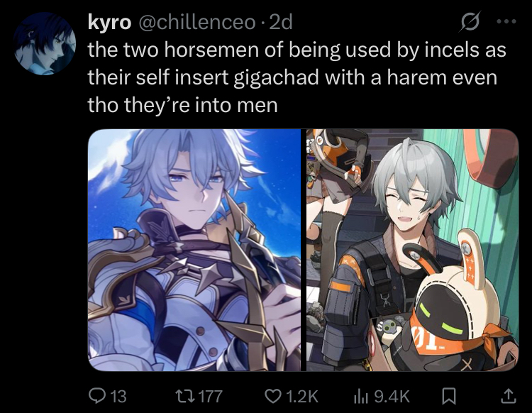Click the Grok slash-circle icon
The height and width of the screenshot is (413, 532).
click(x=471, y=21)
